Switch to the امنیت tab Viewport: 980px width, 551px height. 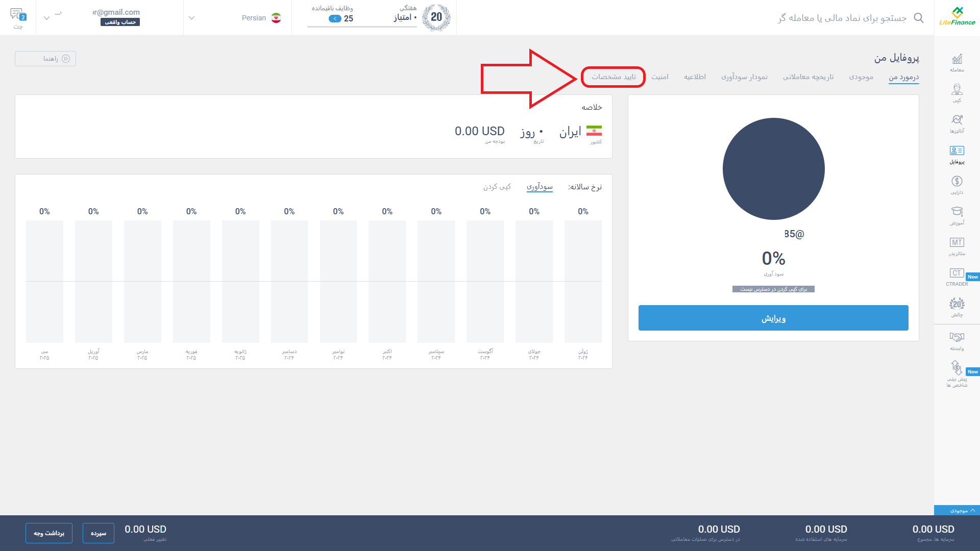pyautogui.click(x=660, y=77)
